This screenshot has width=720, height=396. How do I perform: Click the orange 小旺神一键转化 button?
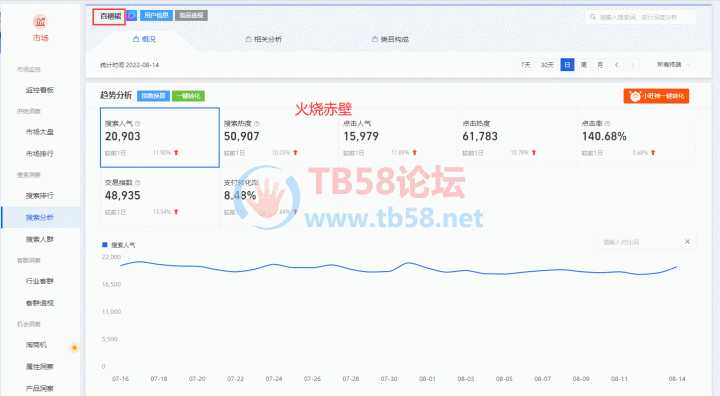coord(656,96)
